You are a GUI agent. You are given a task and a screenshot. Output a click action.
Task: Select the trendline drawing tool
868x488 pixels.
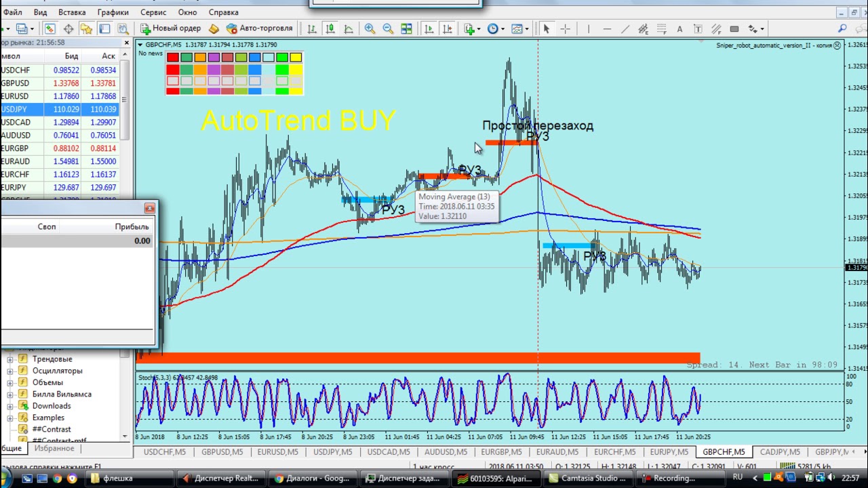tap(625, 28)
